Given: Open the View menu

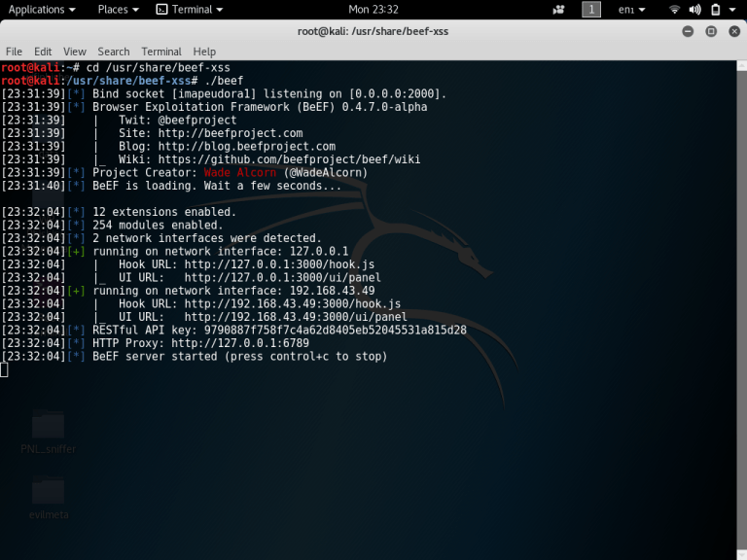Looking at the screenshot, I should pyautogui.click(x=75, y=52).
